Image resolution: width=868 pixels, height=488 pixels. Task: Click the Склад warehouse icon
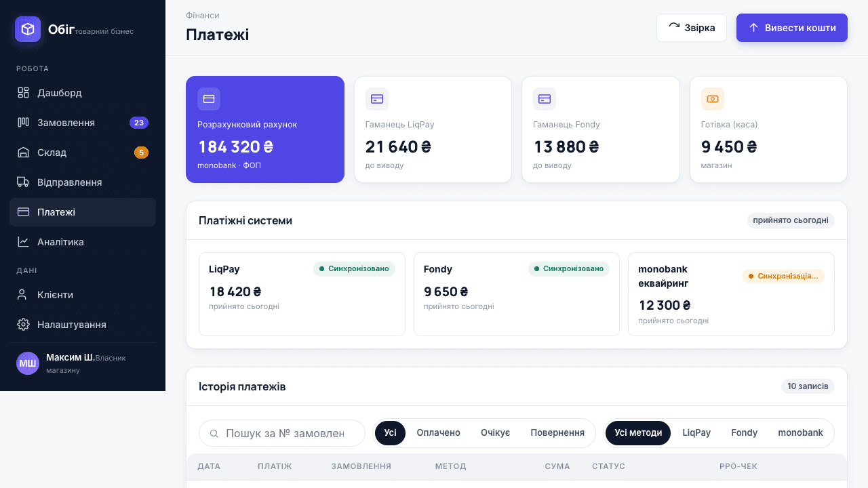pos(23,152)
